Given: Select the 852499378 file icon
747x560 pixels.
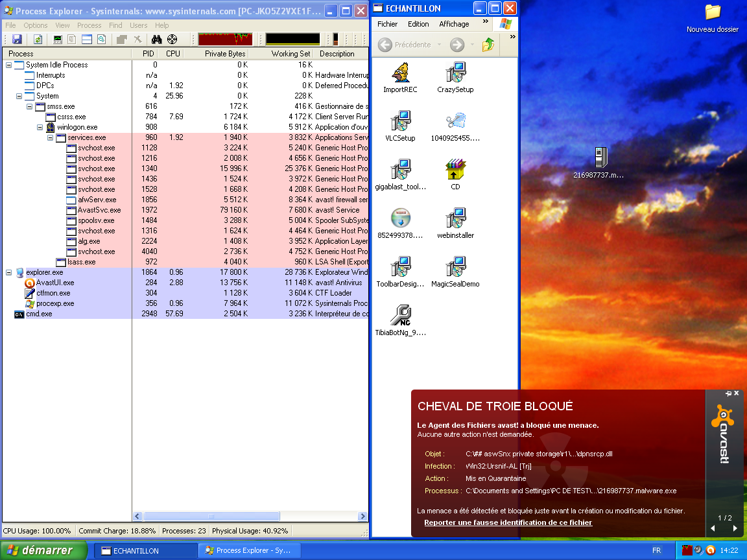Looking at the screenshot, I should point(400,224).
